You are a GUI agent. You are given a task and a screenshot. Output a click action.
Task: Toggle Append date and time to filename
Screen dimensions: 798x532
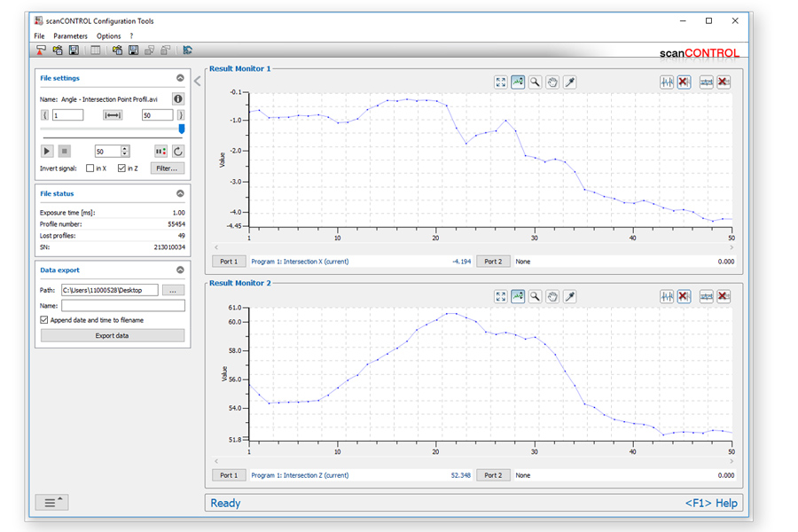pos(44,320)
